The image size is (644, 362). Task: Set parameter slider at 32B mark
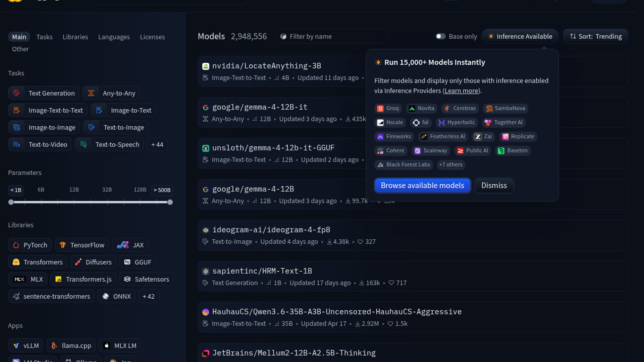tap(107, 202)
